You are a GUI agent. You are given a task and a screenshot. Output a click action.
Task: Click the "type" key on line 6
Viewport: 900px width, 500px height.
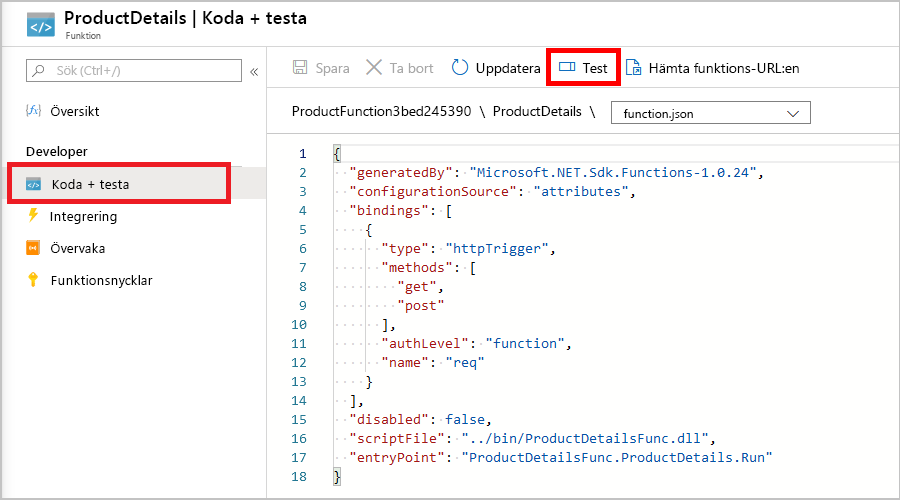point(405,248)
